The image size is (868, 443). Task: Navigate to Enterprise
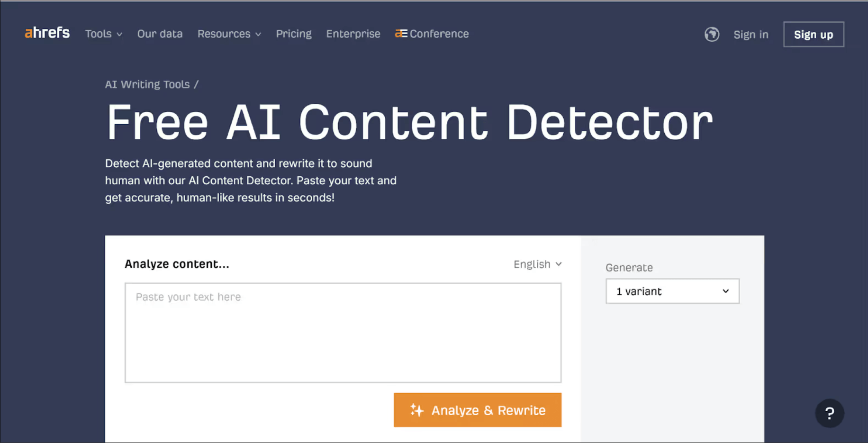point(353,34)
